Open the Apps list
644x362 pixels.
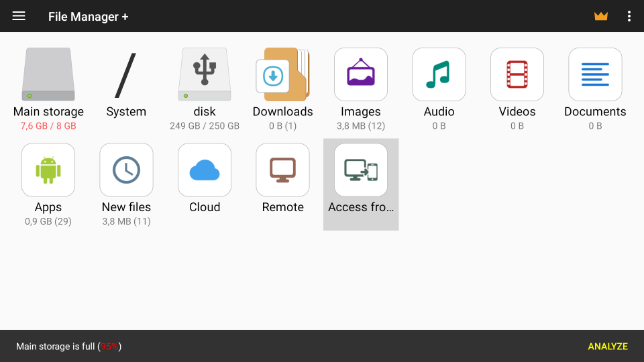tap(48, 170)
